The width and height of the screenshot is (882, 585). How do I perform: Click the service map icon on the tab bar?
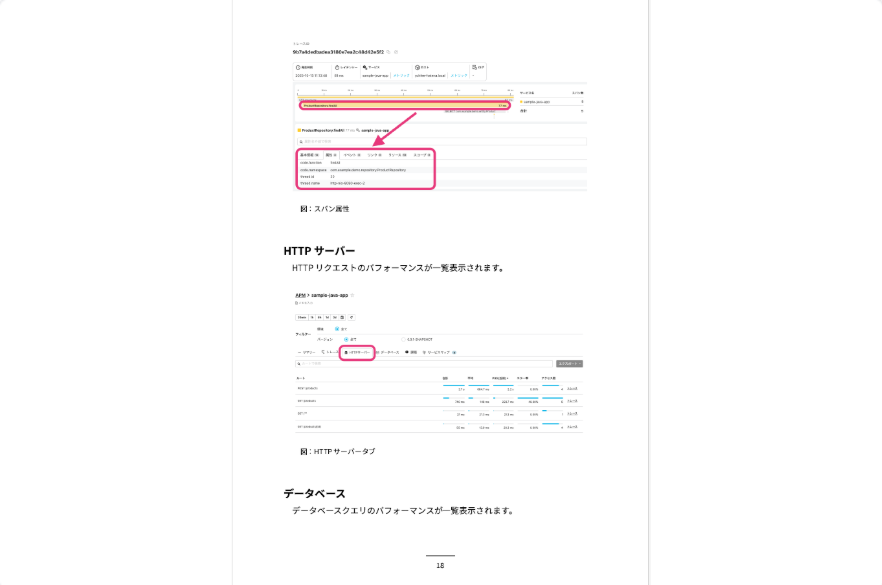point(424,353)
